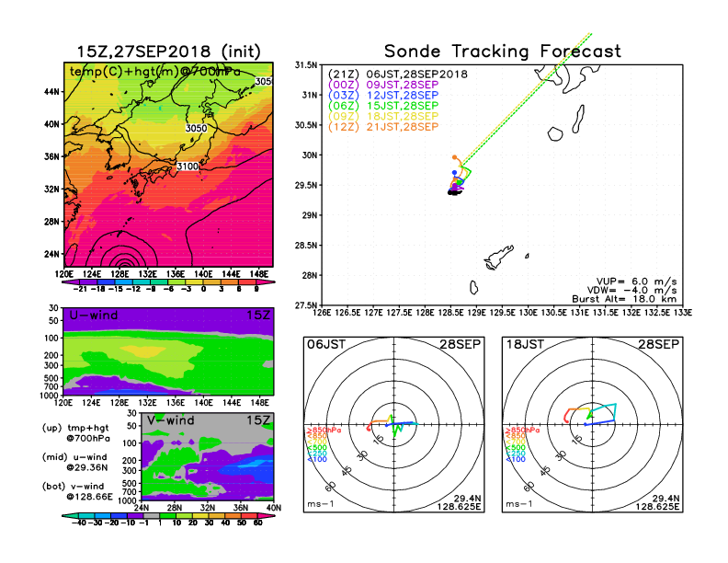Click the "18JST" hodograph title

pyautogui.click(x=525, y=344)
